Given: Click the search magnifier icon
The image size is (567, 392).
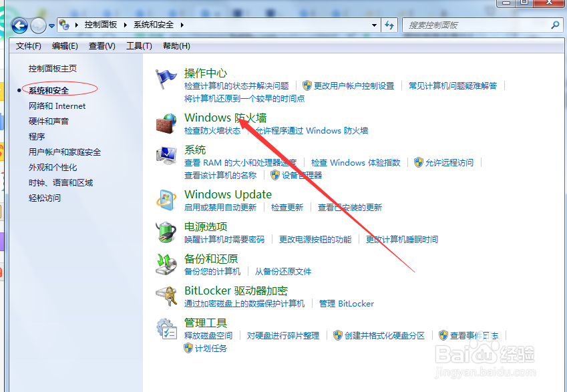Looking at the screenshot, I should [555, 25].
